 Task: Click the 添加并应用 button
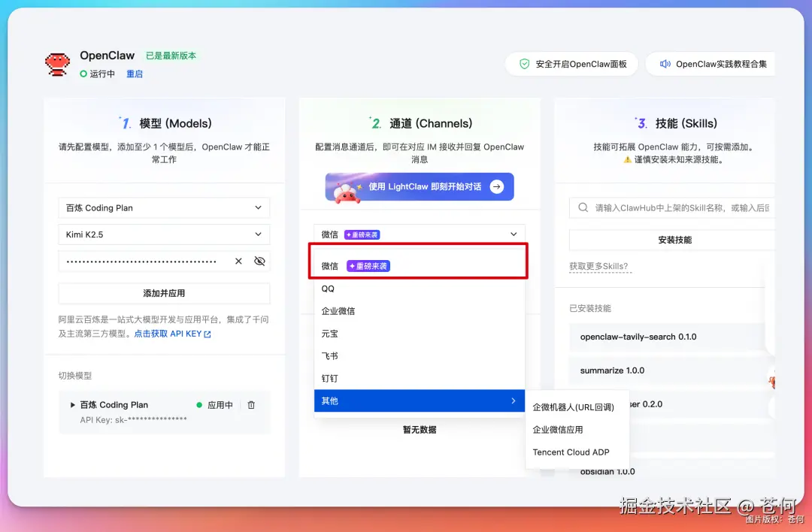click(163, 293)
